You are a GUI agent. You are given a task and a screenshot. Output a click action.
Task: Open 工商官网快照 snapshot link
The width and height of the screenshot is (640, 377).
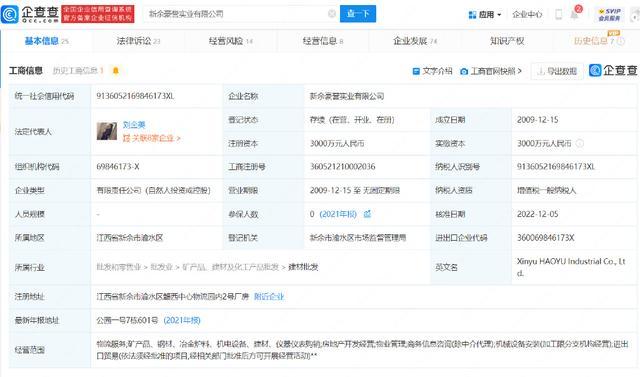point(491,71)
